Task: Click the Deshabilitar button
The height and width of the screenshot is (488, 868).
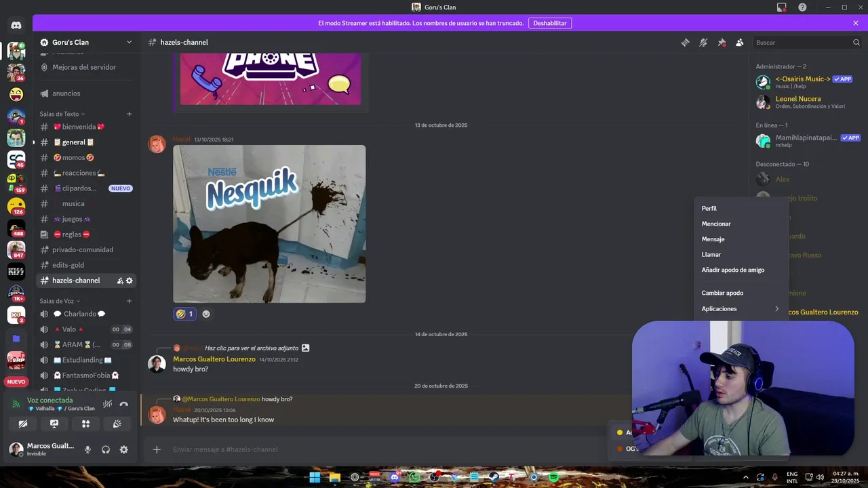Action: [x=550, y=23]
